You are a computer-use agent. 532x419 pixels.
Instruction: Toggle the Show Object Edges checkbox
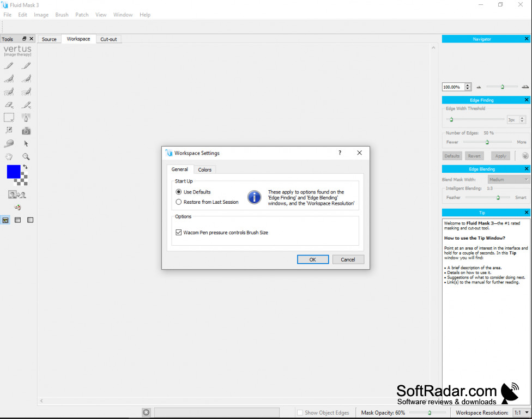(300, 412)
